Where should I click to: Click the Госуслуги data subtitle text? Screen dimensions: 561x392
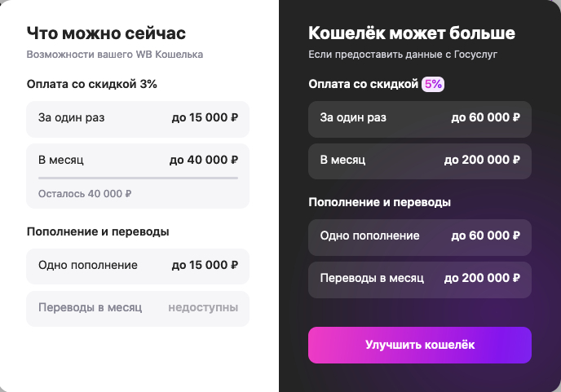click(x=403, y=55)
